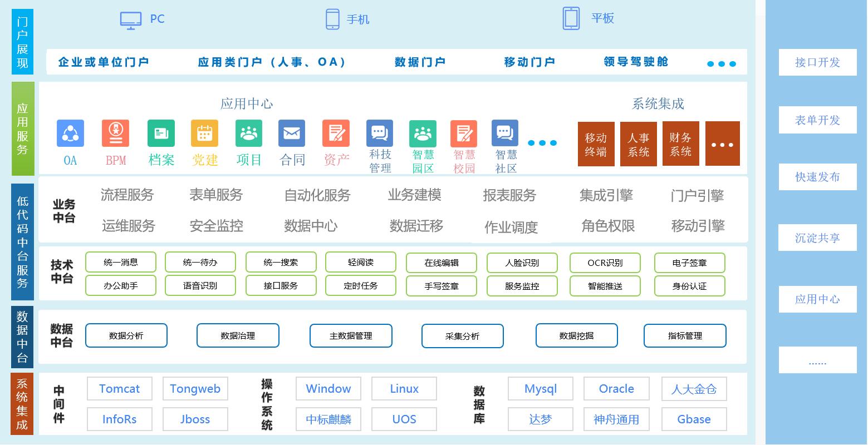
Task: Click the 人事系统 integration tile
Action: click(639, 144)
